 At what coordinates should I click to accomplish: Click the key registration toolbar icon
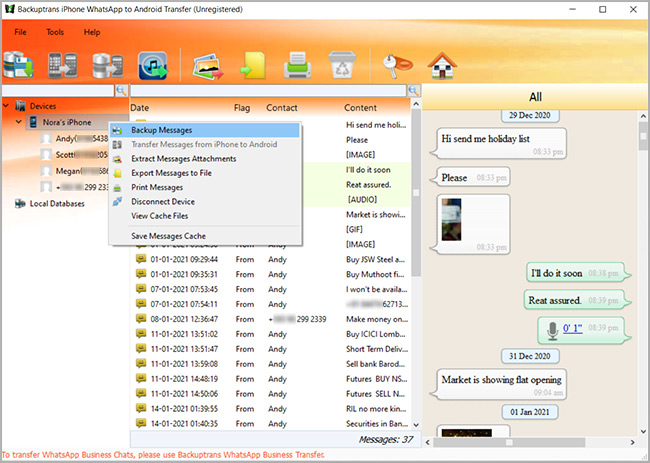[x=392, y=66]
